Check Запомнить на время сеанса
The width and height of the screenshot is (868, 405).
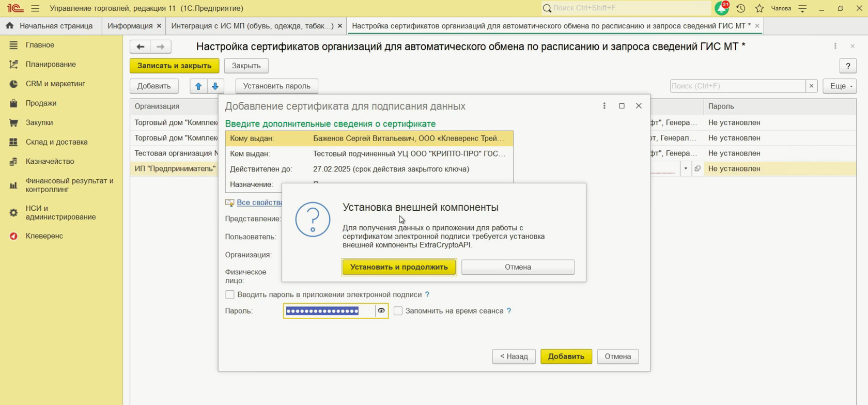tap(398, 311)
